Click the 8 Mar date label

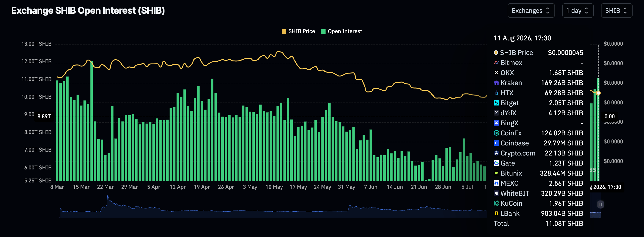tap(57, 187)
